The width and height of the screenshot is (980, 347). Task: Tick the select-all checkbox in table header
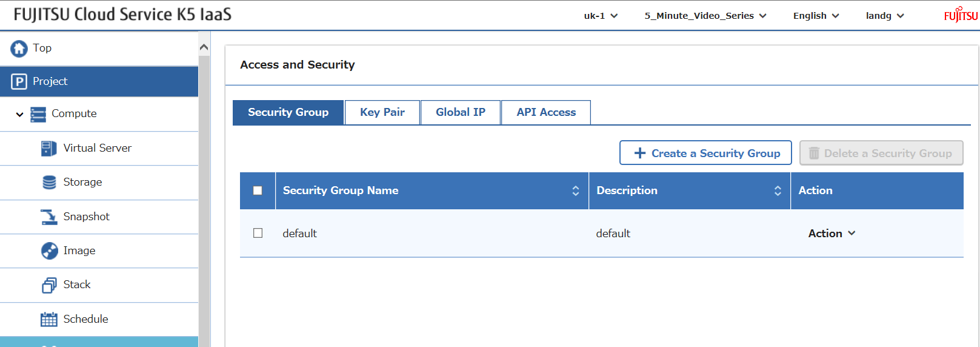coord(258,190)
